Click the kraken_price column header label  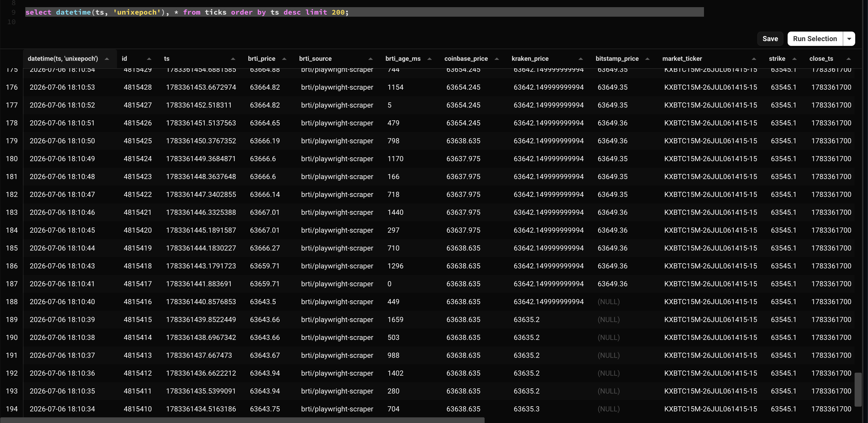point(530,59)
